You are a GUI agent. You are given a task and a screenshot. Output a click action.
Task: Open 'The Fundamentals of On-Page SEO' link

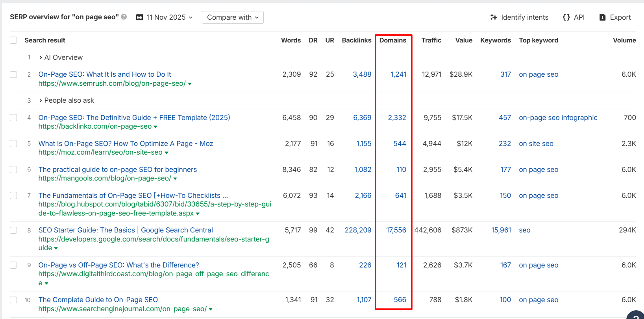pyautogui.click(x=133, y=195)
